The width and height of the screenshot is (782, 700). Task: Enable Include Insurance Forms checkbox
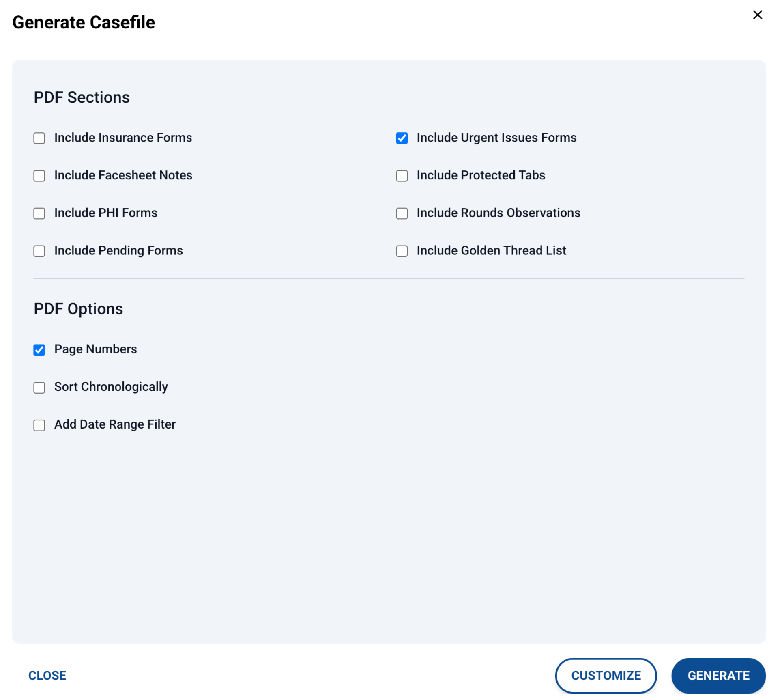(x=39, y=139)
